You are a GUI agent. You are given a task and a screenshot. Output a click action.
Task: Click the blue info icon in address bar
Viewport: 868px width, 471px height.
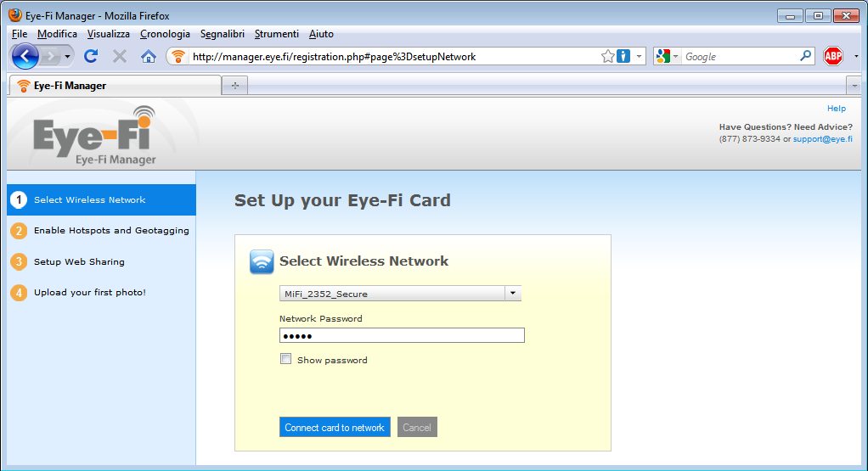tap(623, 56)
